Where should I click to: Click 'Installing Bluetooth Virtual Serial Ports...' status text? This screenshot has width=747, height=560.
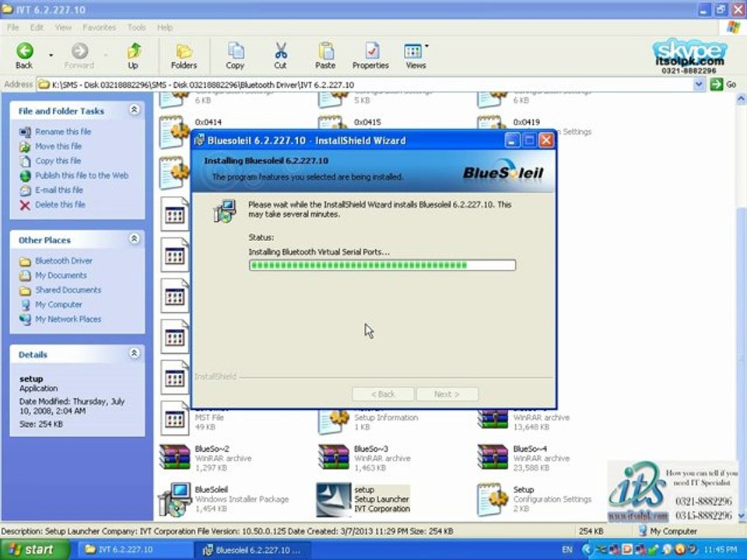click(319, 252)
